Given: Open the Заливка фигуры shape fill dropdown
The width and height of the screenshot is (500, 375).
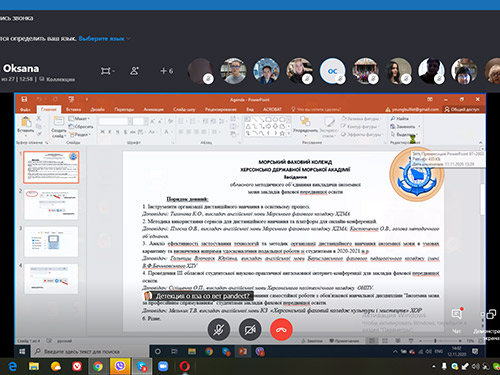Looking at the screenshot, I should click(x=361, y=119).
